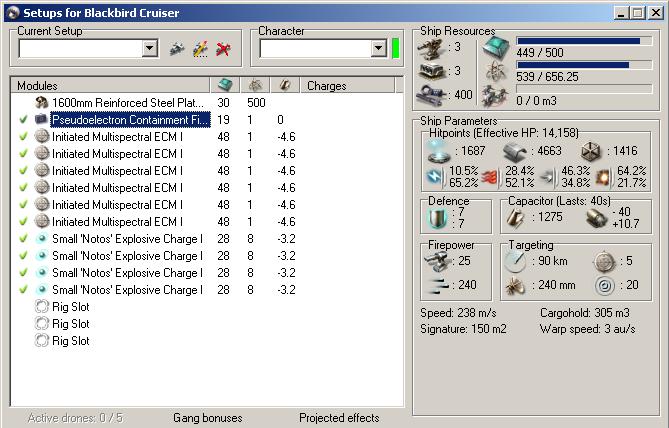
Task: Click the shield hitpoints icon beside 1687
Action: (439, 151)
